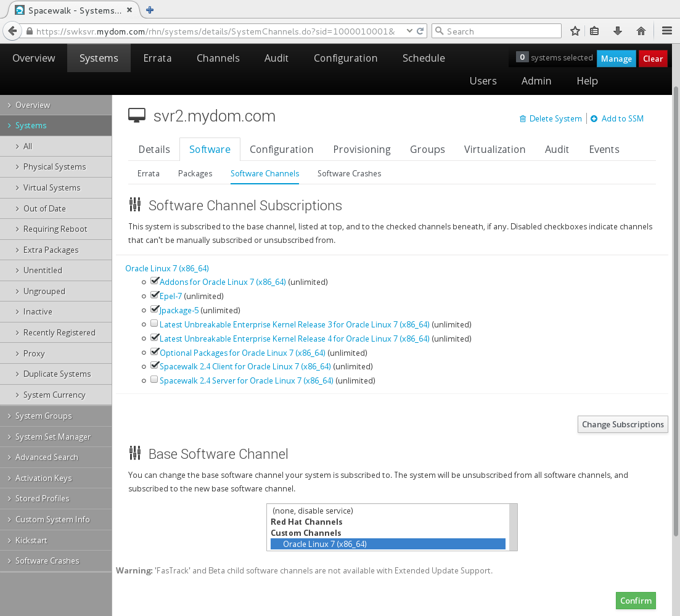
Task: Click the green Confirm button
Action: pyautogui.click(x=636, y=601)
